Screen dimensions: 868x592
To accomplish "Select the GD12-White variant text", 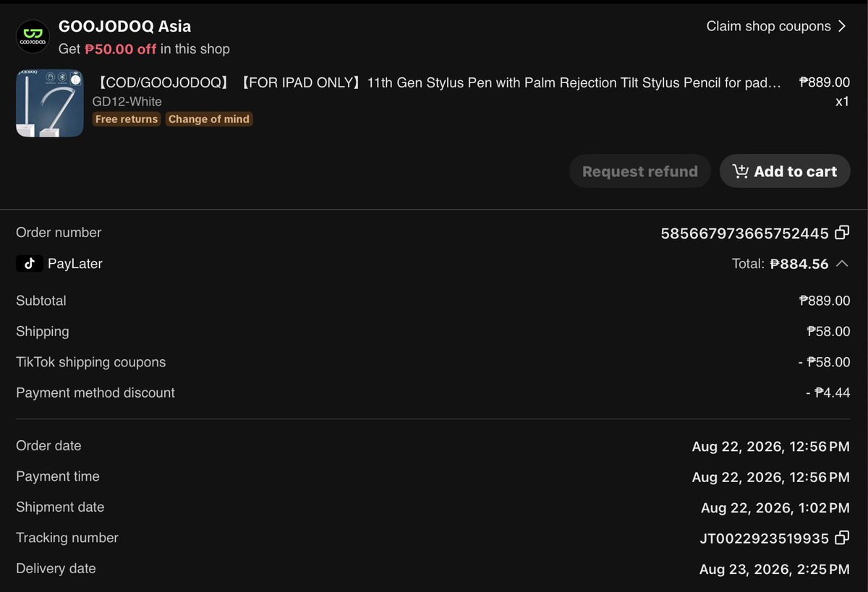I will pyautogui.click(x=127, y=101).
